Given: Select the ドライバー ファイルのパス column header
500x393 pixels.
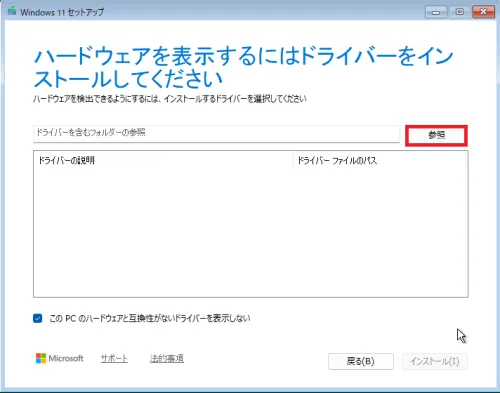Looking at the screenshot, I should [x=380, y=161].
